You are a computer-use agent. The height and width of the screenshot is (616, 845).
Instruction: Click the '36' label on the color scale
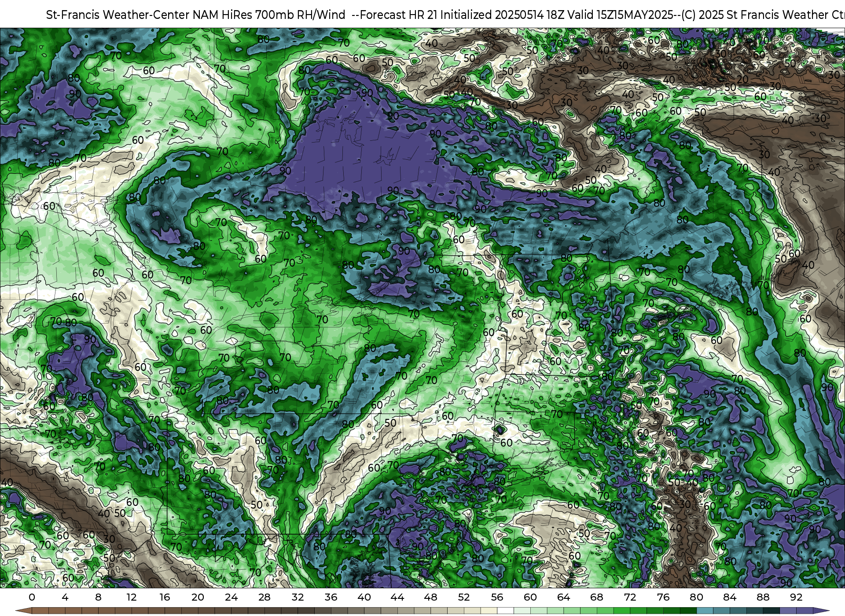click(x=331, y=597)
